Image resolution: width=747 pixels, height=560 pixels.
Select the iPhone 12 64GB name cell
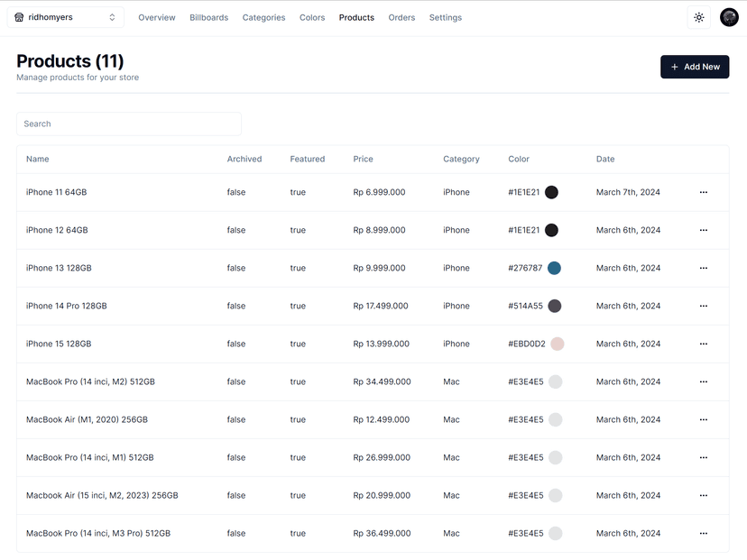(57, 230)
